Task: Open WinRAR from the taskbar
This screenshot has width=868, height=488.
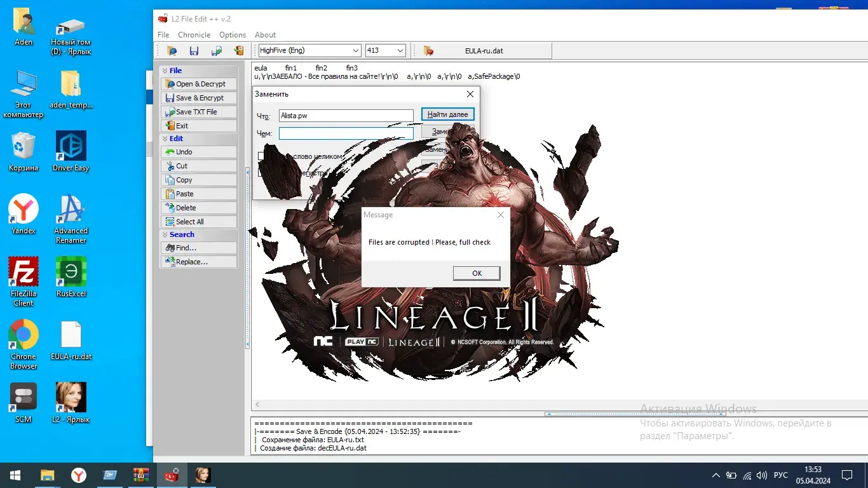Action: [140, 475]
